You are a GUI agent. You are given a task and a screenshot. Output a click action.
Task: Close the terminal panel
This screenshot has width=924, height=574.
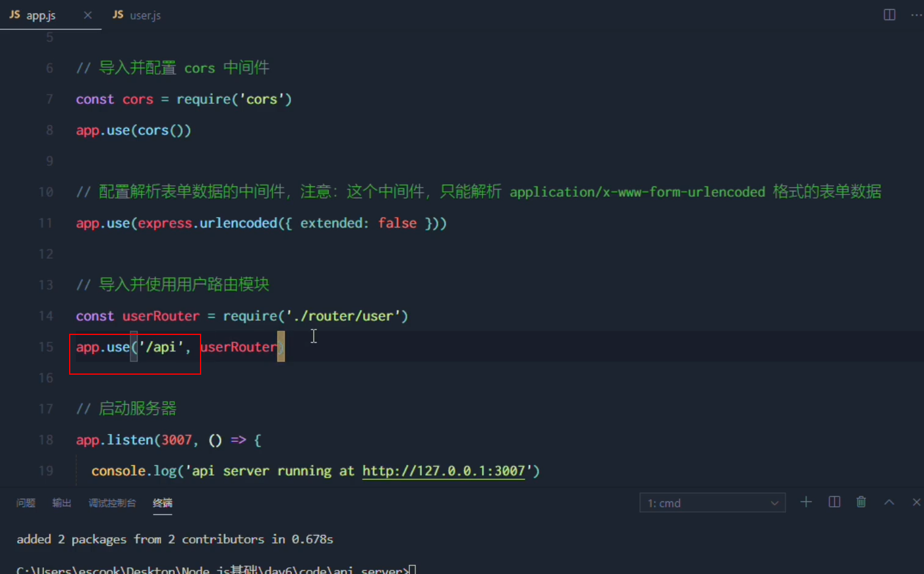pyautogui.click(x=916, y=502)
